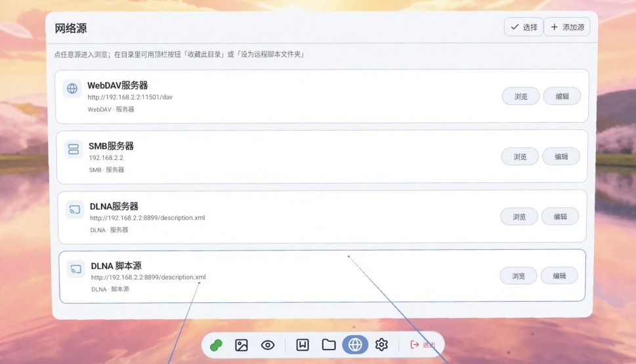636x364 pixels.
Task: Click the globe icon of WebDAV服务器
Action: point(72,89)
